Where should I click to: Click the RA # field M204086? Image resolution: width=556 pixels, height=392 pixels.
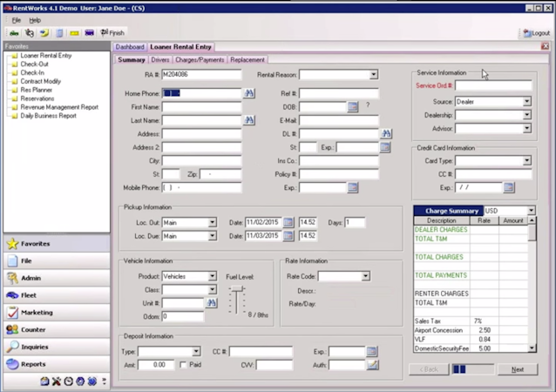201,74
